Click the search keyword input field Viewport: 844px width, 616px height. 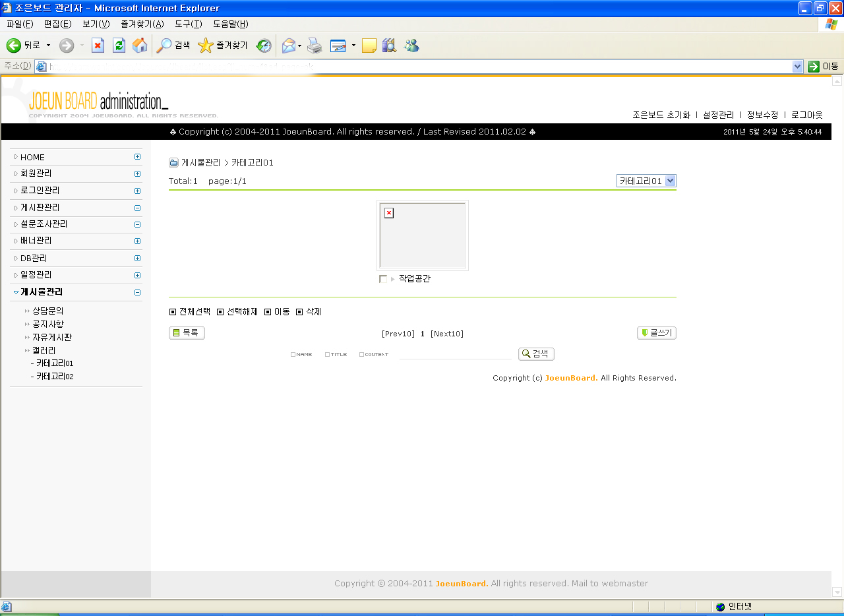pyautogui.click(x=455, y=354)
